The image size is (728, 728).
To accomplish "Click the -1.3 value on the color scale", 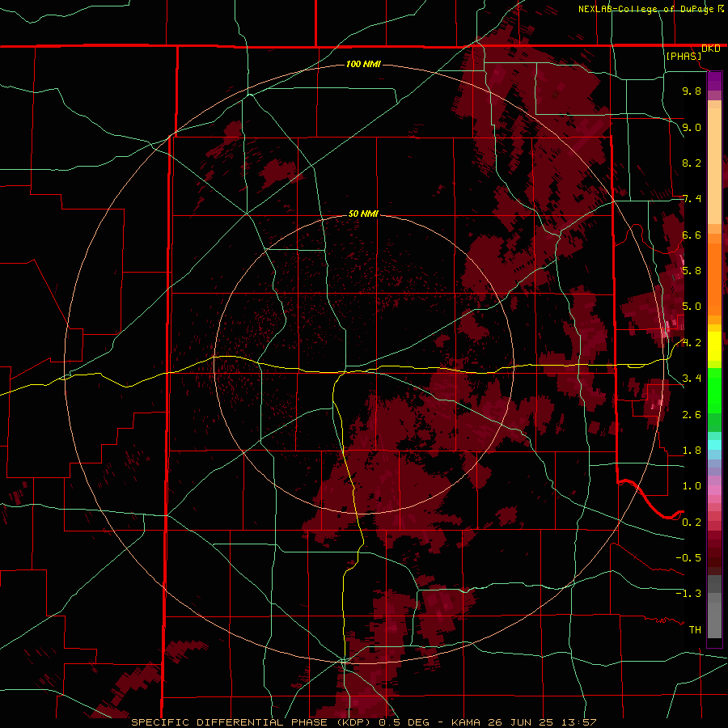I will point(688,594).
